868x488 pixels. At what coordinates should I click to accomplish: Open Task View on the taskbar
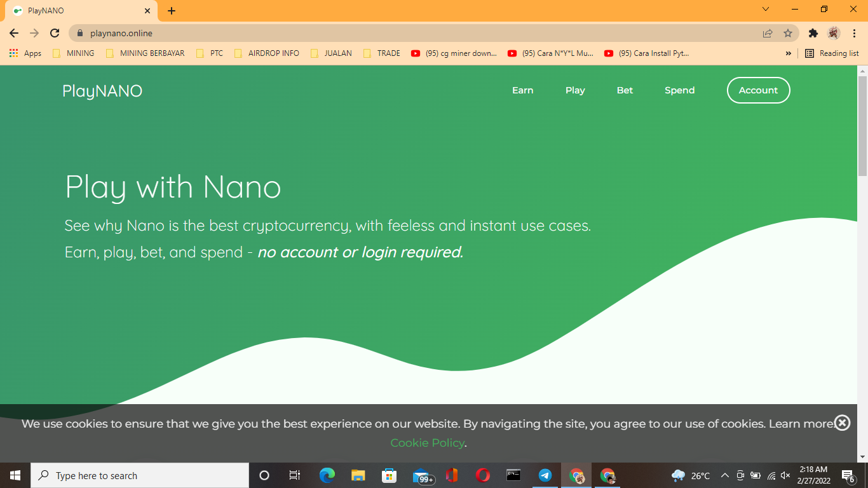coord(295,475)
